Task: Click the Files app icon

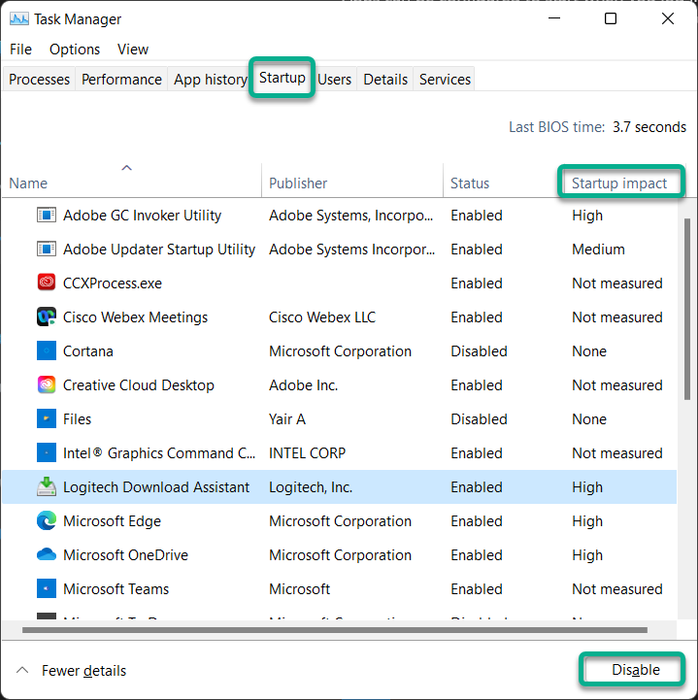Action: click(x=46, y=419)
